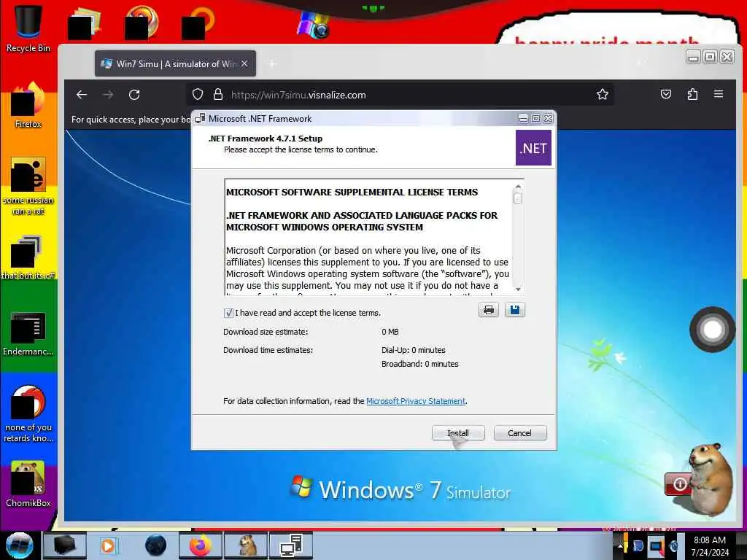Save the license terms via floppy disk icon
The height and width of the screenshot is (560, 747).
[514, 310]
